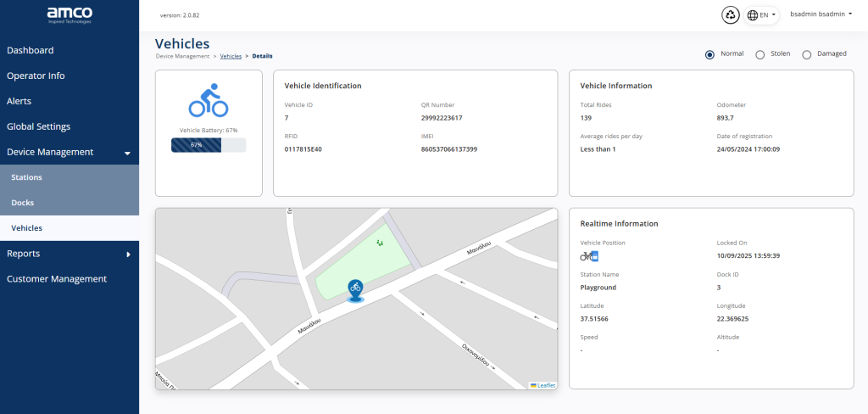Open the bsadmin user account dropdown
This screenshot has width=868, height=414.
pos(821,14)
